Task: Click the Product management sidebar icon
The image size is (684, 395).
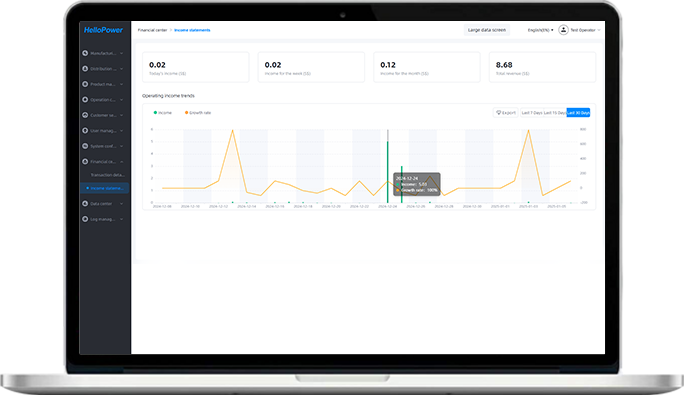Action: pyautogui.click(x=85, y=84)
